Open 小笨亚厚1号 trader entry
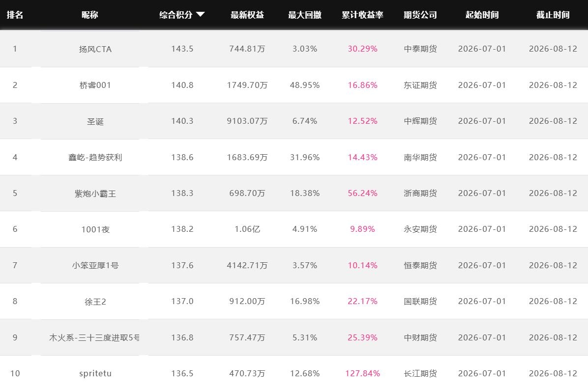588x390 pixels. [95, 265]
